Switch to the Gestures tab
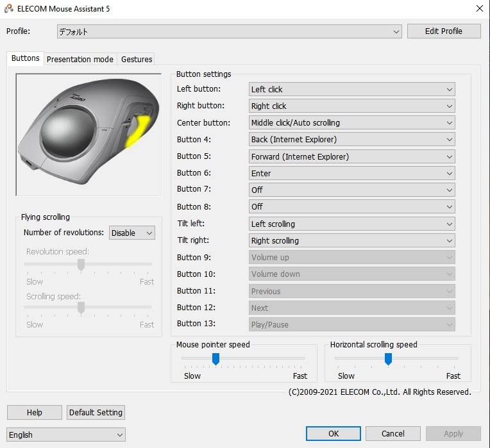Viewport: 490px width, 448px height. click(x=137, y=59)
